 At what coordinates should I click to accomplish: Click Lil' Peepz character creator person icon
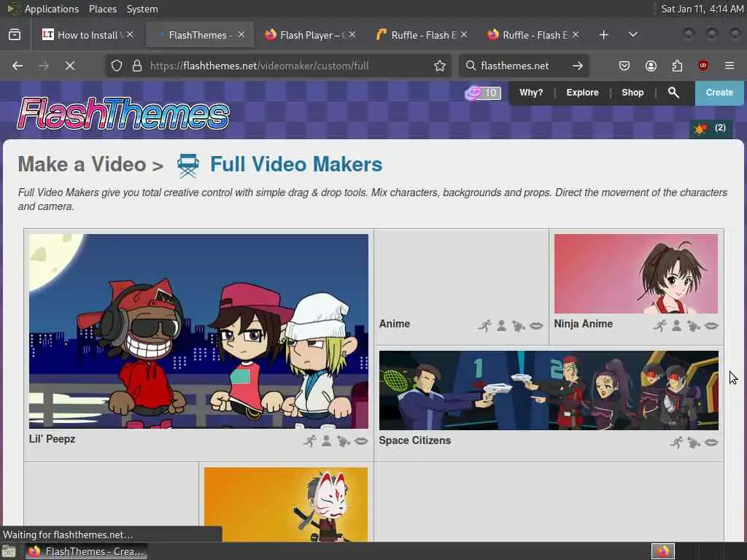coord(326,441)
